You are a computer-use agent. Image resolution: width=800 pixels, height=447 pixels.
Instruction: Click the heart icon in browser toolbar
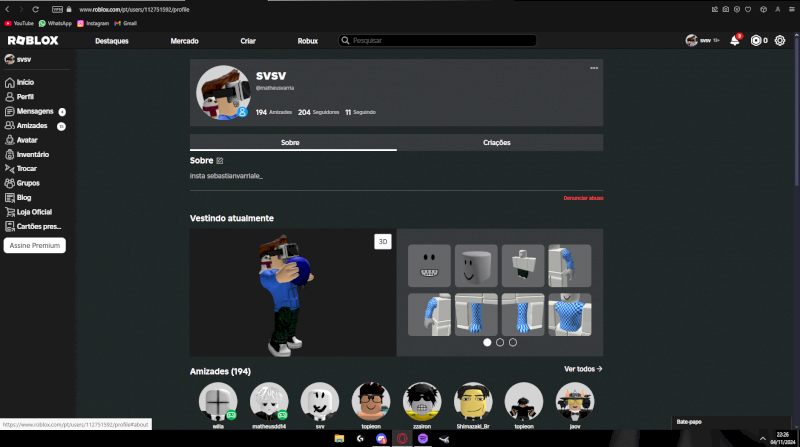[748, 9]
